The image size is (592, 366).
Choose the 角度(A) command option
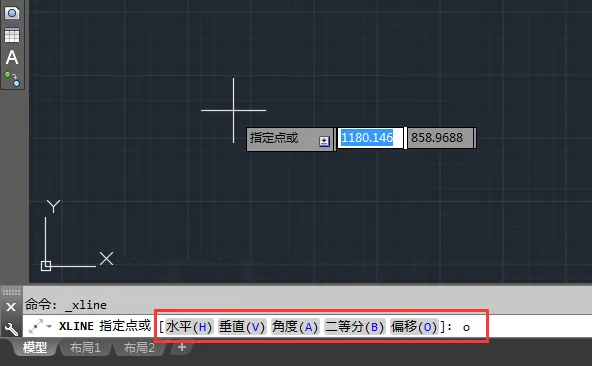pos(295,326)
